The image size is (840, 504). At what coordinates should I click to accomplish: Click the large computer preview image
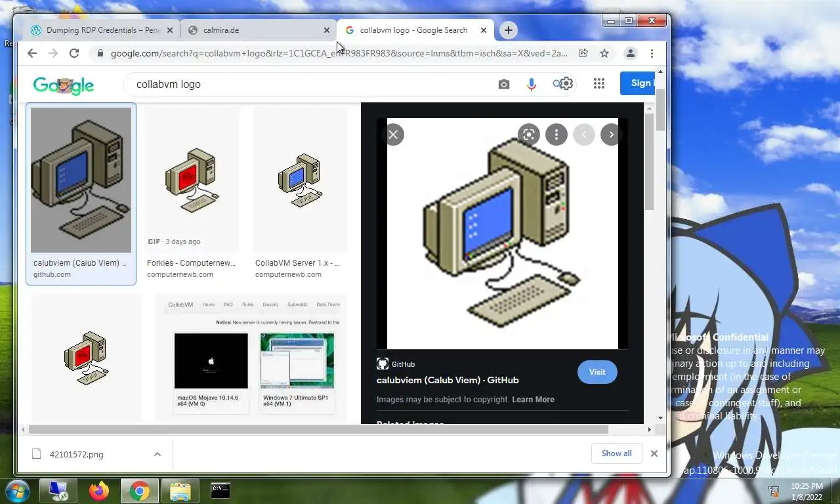click(x=503, y=234)
